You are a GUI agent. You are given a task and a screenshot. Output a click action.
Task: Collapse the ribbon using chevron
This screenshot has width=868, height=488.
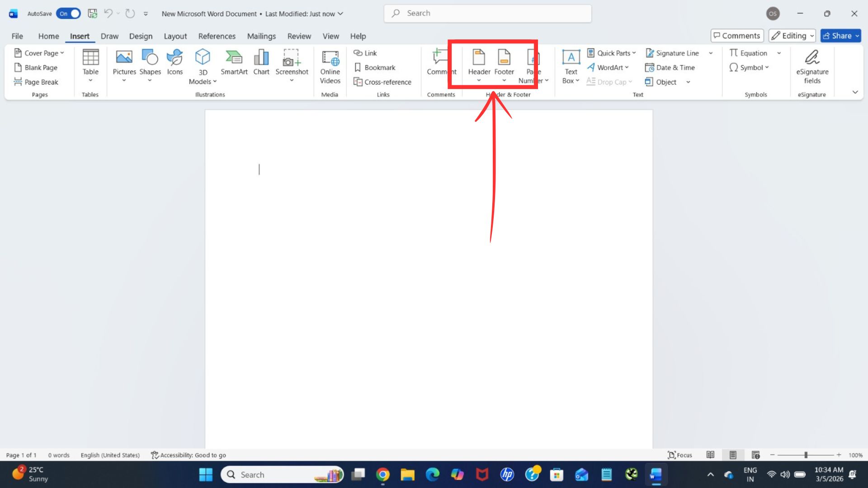[x=855, y=92]
